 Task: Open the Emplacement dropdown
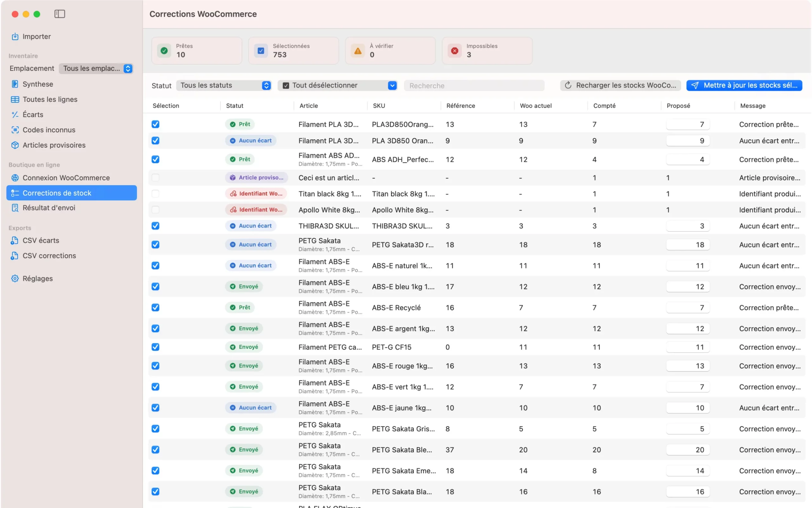(96, 68)
